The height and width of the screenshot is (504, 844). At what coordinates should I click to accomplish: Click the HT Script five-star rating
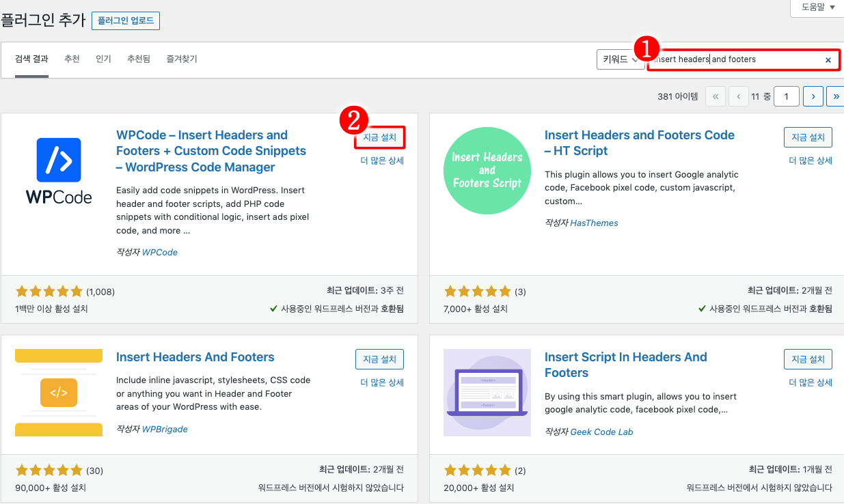pyautogui.click(x=477, y=292)
